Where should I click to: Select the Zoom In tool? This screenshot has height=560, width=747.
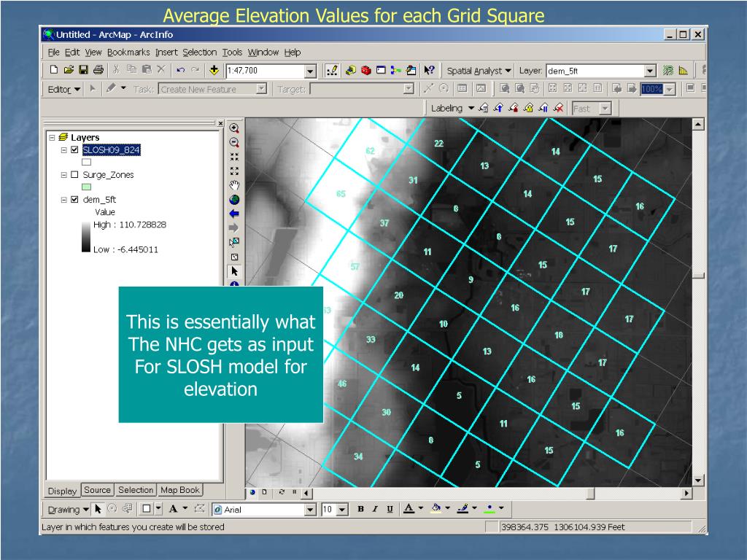click(234, 128)
